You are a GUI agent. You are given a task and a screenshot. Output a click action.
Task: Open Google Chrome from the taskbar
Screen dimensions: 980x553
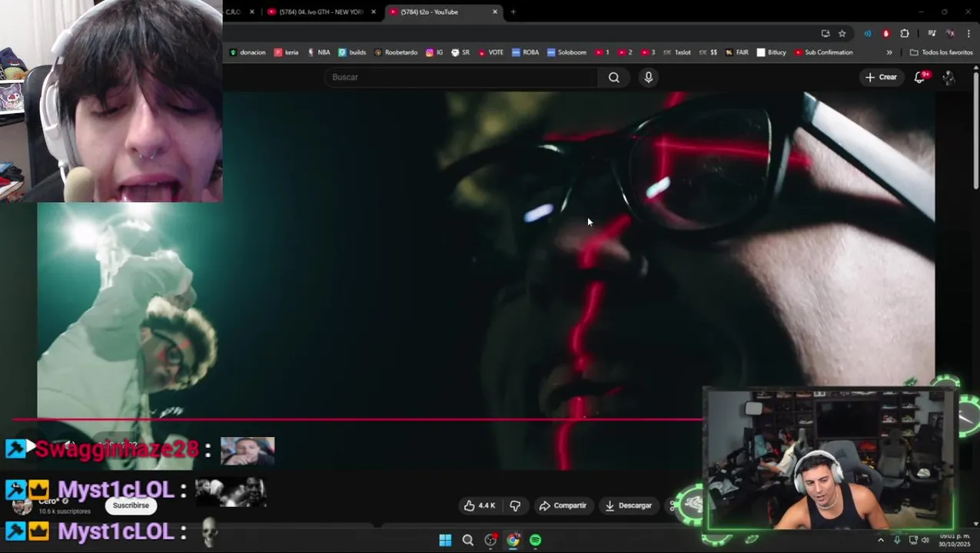point(513,540)
